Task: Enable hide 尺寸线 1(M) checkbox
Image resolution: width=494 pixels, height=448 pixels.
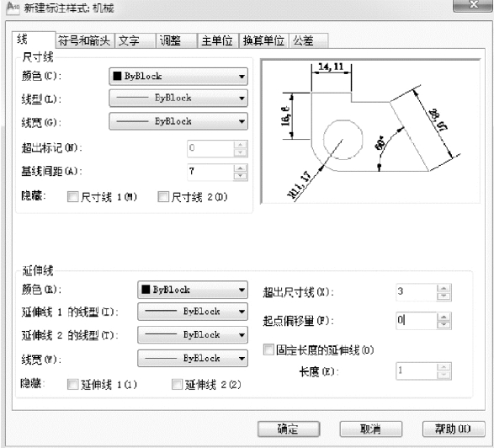Action: pos(72,197)
